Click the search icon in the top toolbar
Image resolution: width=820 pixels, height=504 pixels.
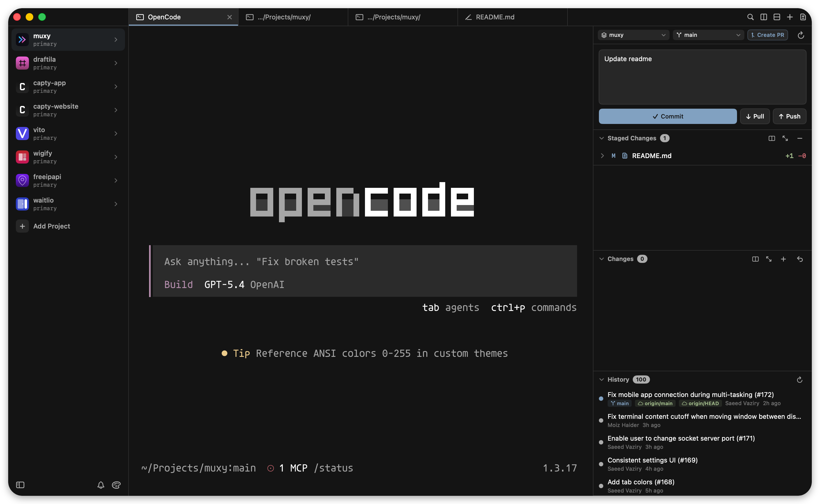pos(750,17)
